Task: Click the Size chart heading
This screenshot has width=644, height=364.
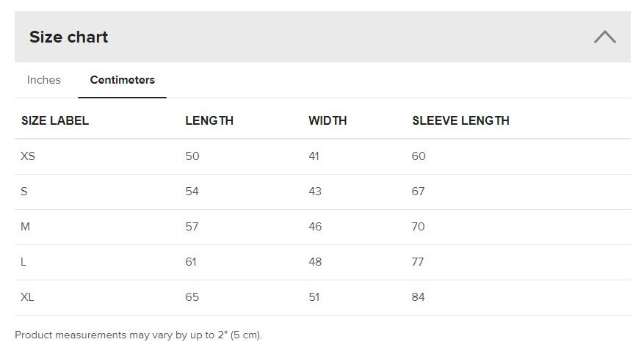Action: (68, 37)
